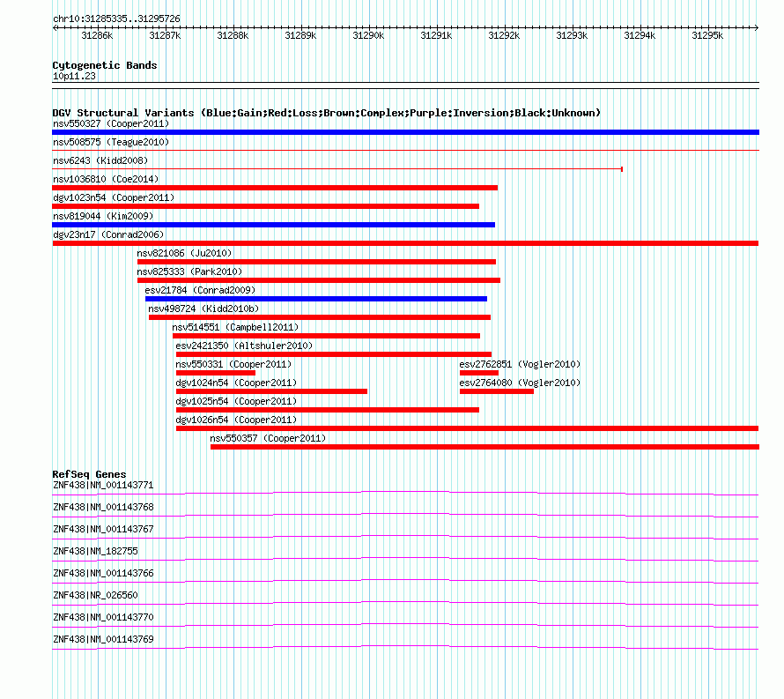
Task: Click the nsv550331 (Cooper2011) label
Action: pos(233,364)
